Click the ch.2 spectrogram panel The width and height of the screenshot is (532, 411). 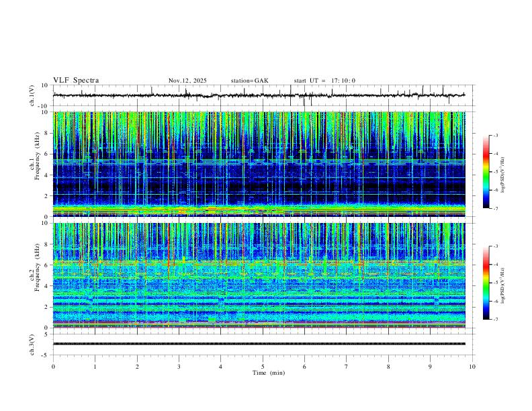[259, 275]
